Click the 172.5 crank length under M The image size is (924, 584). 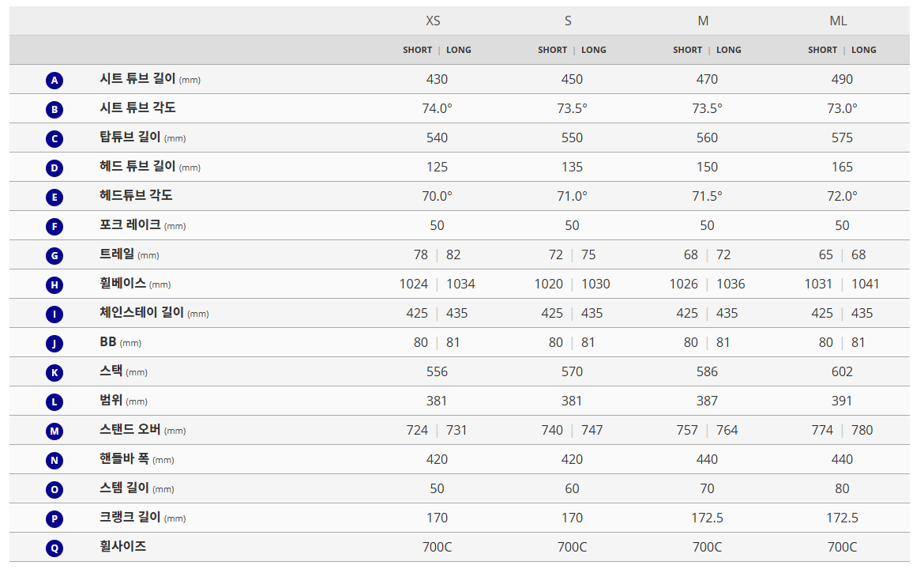click(x=707, y=518)
